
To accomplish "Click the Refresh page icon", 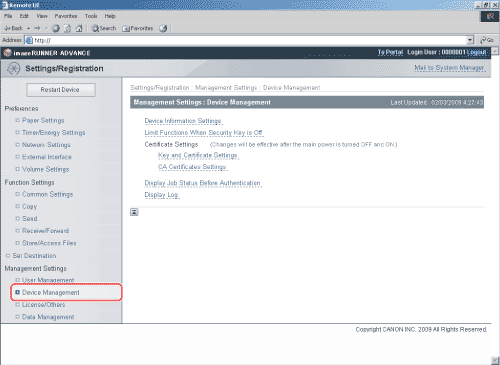I will pyautogui.click(x=68, y=28).
